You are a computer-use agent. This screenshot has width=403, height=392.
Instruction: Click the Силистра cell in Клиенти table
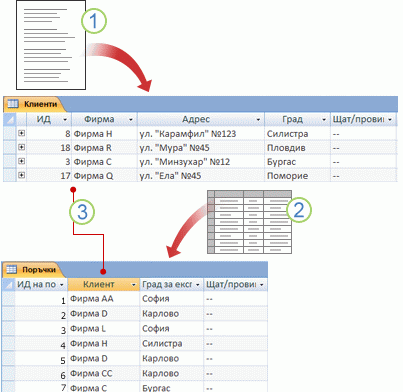pyautogui.click(x=297, y=134)
